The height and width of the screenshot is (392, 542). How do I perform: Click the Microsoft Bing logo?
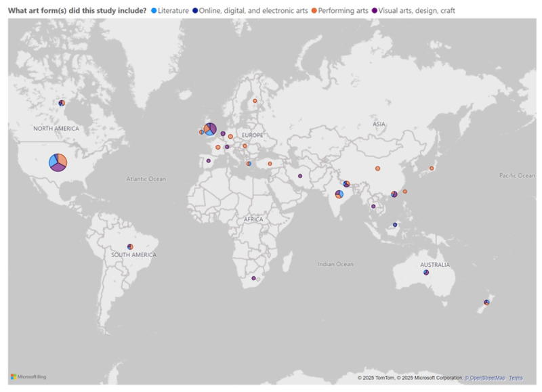28,376
